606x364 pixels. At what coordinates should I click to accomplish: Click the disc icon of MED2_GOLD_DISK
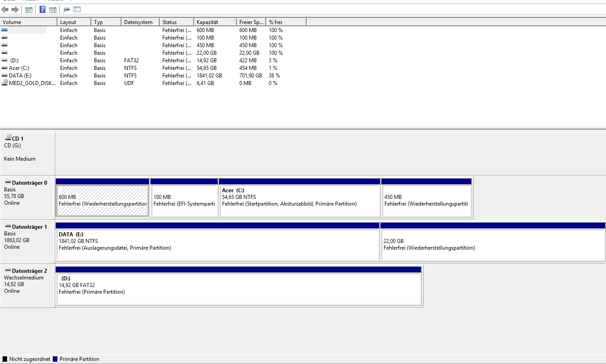[x=4, y=83]
